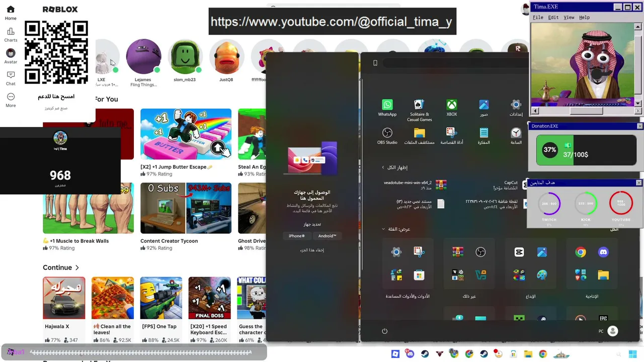Click the Windows Start button on taskbar

(x=633, y=354)
